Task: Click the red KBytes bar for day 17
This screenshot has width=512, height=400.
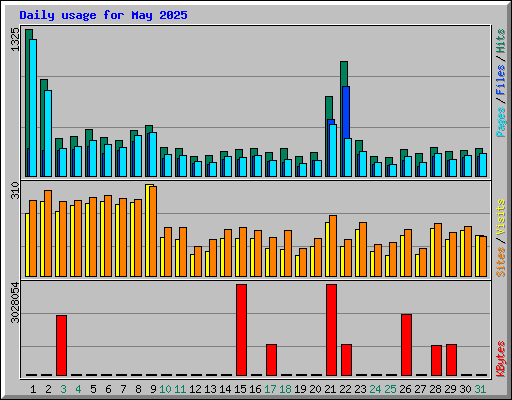Action: pyautogui.click(x=272, y=360)
